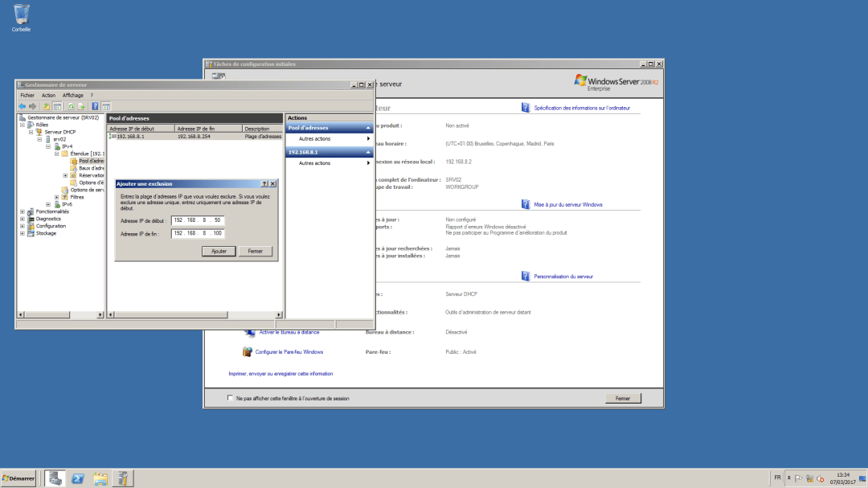Select the Pool d'adresses node under the scope
This screenshot has height=488, width=868.
[x=91, y=161]
